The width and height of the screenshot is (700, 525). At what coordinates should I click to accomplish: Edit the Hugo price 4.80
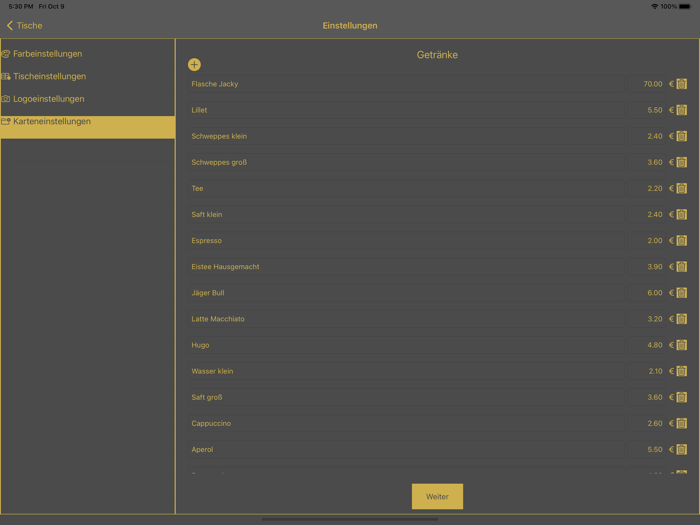tap(646, 345)
